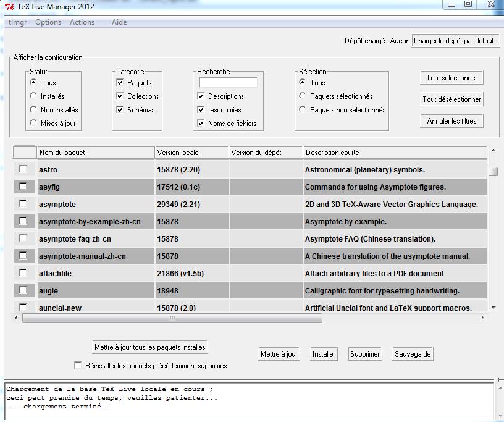
Task: Click the Version du dépôt column header
Action: [x=266, y=153]
